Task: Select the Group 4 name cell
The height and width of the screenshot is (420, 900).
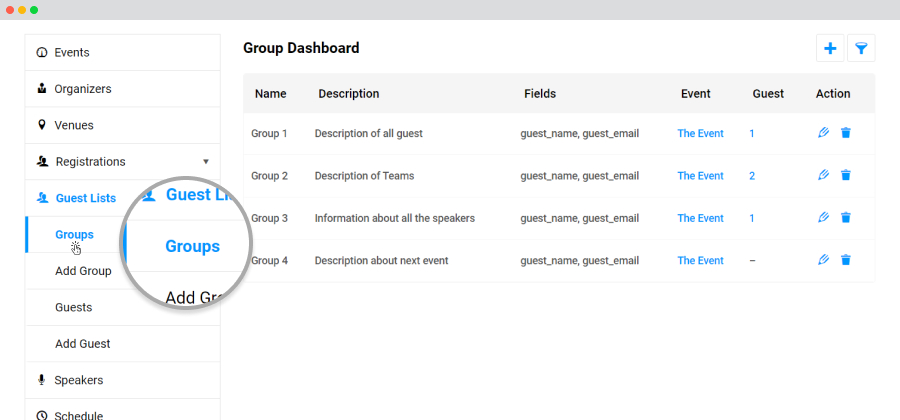Action: 269,260
